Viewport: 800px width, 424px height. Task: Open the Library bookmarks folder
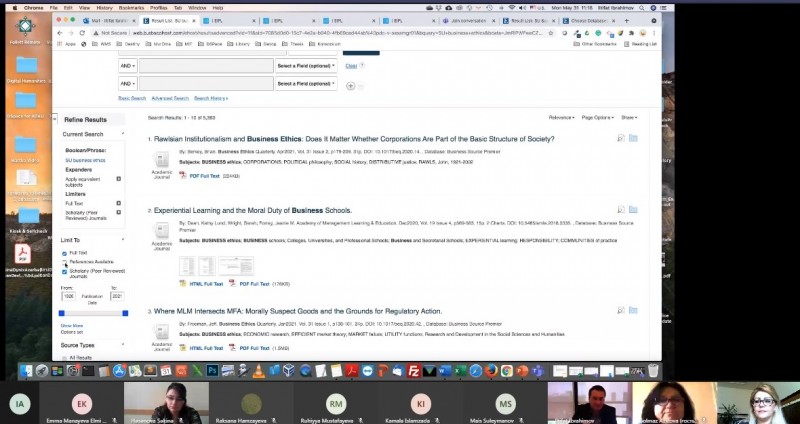click(x=239, y=44)
